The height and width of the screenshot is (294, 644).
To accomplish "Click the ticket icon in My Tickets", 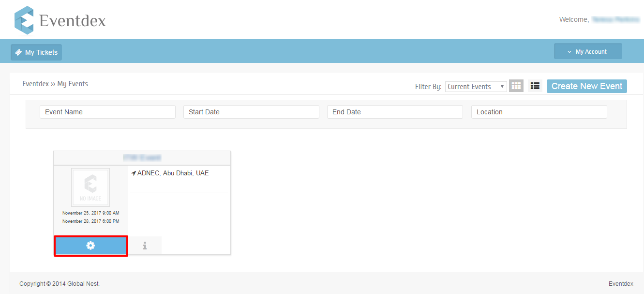I will tap(18, 52).
